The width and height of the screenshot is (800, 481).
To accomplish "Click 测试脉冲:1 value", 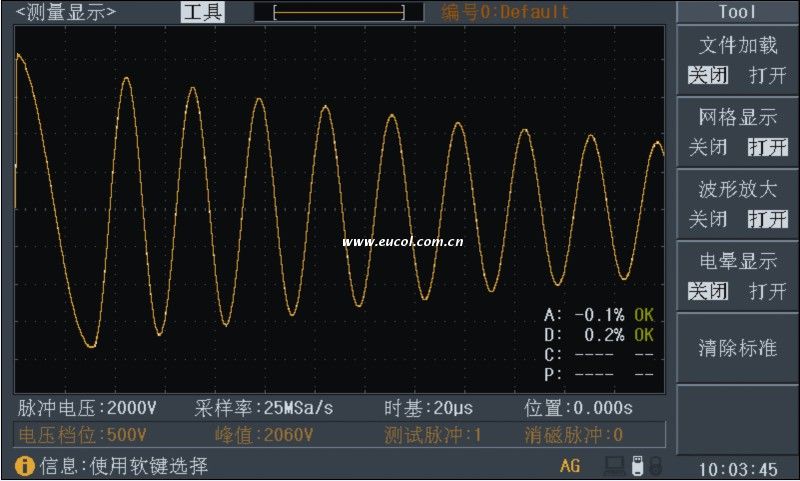I will click(433, 435).
